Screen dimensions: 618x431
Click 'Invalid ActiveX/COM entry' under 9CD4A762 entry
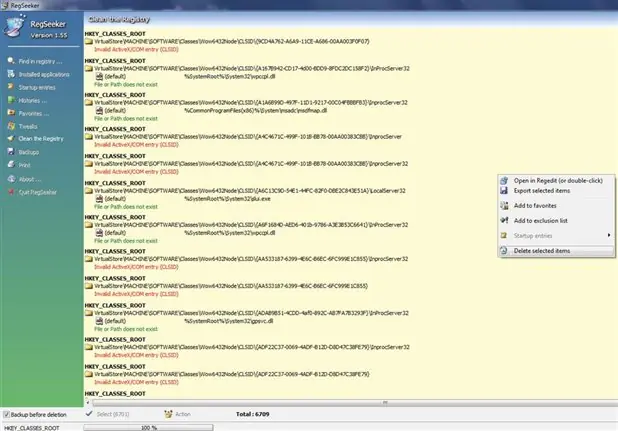(136, 49)
